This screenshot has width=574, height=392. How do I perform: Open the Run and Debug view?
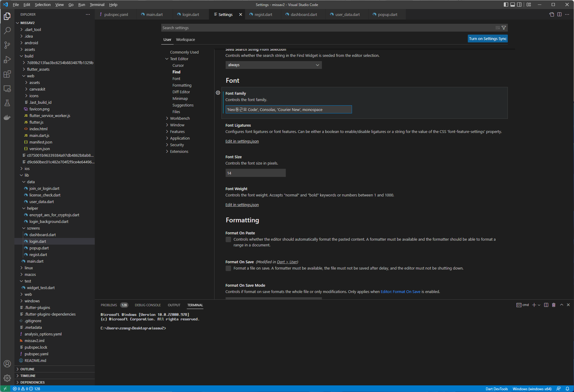(7, 60)
